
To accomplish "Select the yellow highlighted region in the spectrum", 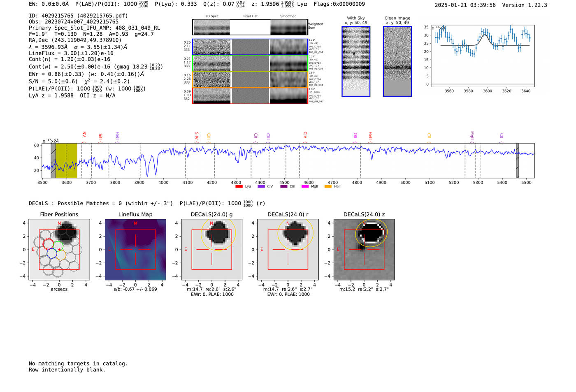I will tap(66, 160).
